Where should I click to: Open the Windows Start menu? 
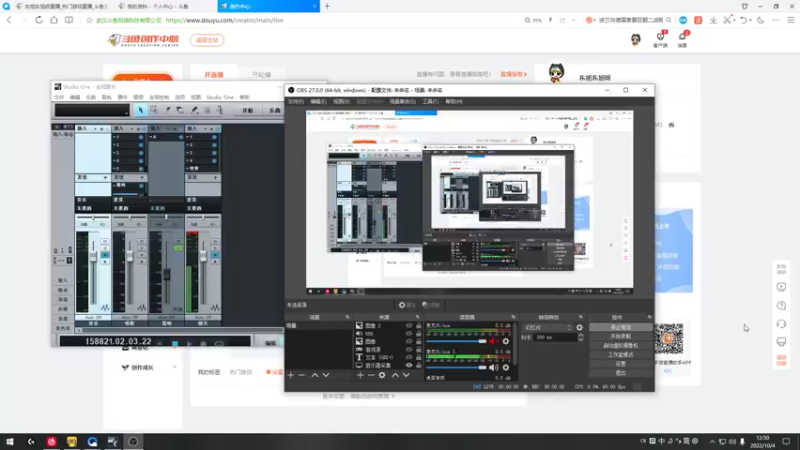click(10, 441)
